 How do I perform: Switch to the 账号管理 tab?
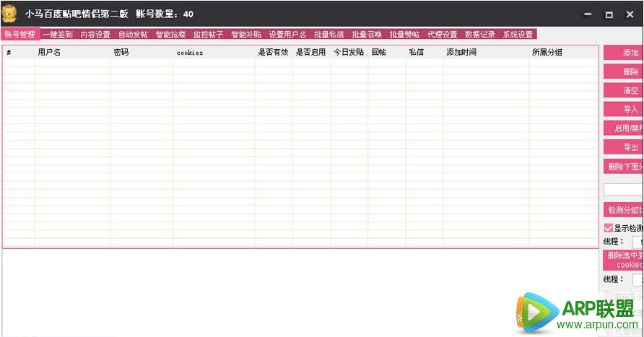pos(20,35)
